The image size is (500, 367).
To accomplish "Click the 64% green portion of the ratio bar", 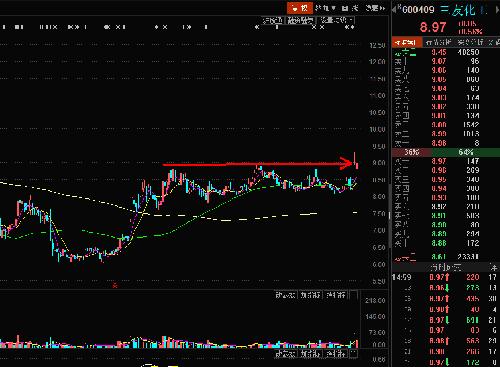I will coord(466,152).
